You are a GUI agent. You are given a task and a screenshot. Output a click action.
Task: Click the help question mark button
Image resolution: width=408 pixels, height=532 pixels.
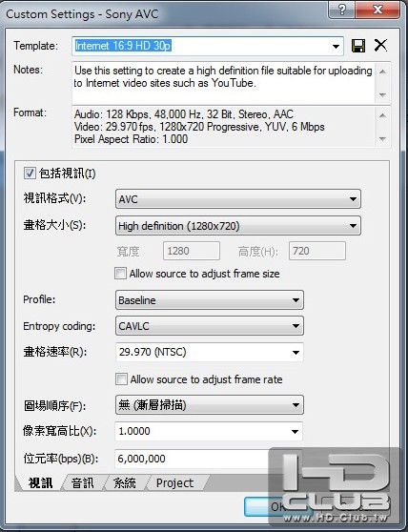click(342, 10)
